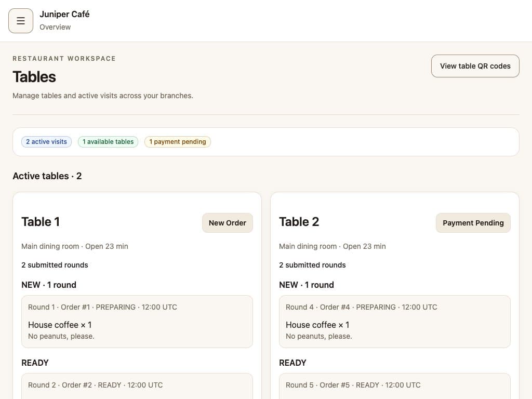The height and width of the screenshot is (399, 532).
Task: Open the hamburger navigation menu
Action: [21, 21]
